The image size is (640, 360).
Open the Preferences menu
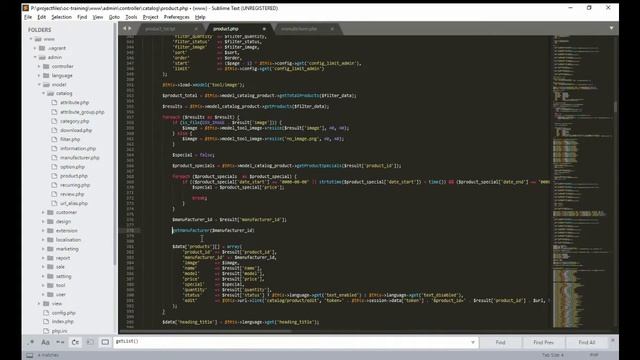pos(176,17)
